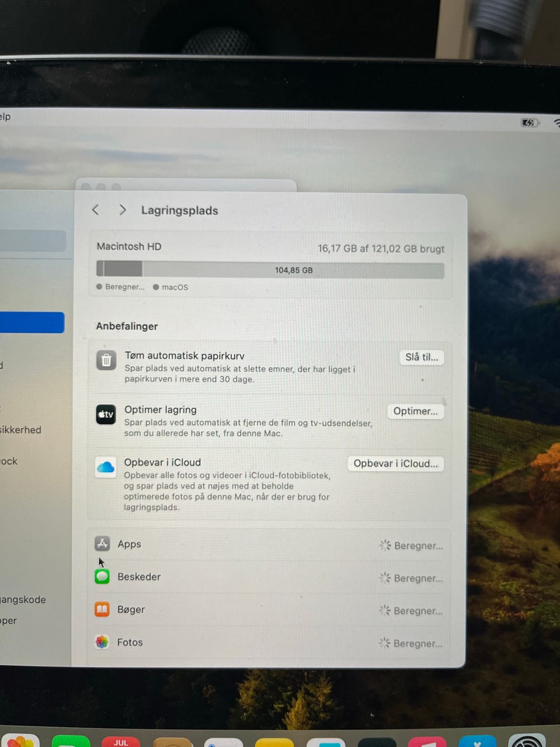
Task: Open the JUL calendar icon in the Dock
Action: pos(121,742)
